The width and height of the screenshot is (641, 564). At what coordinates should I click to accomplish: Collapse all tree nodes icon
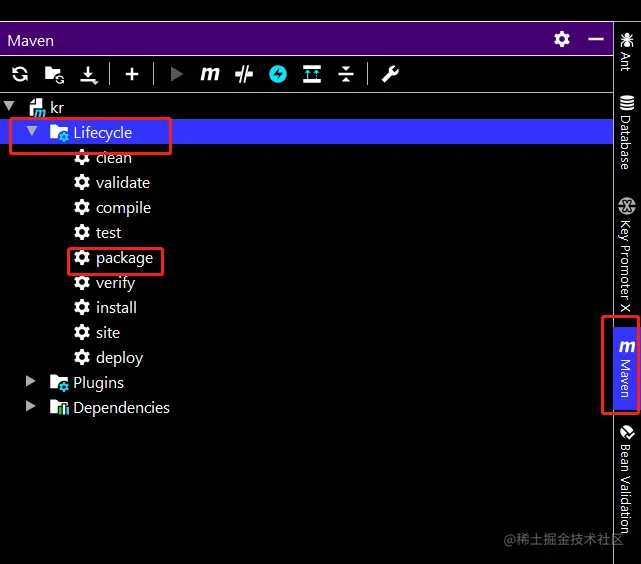click(346, 74)
